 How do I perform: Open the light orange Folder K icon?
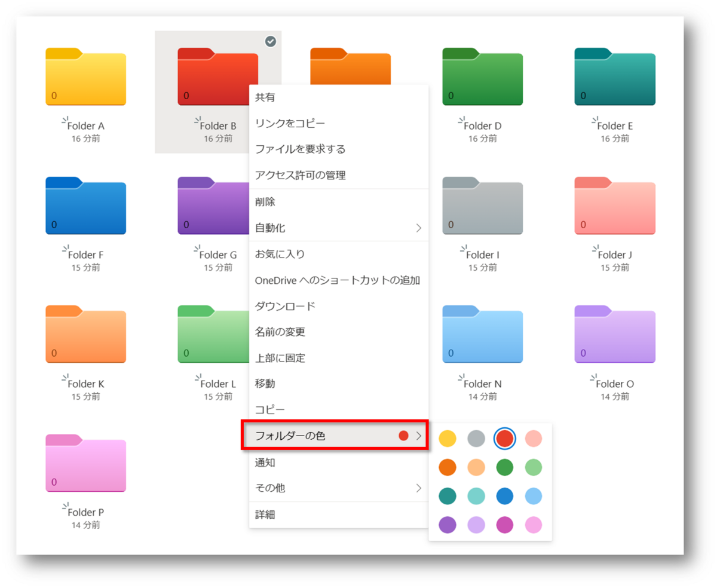85,334
